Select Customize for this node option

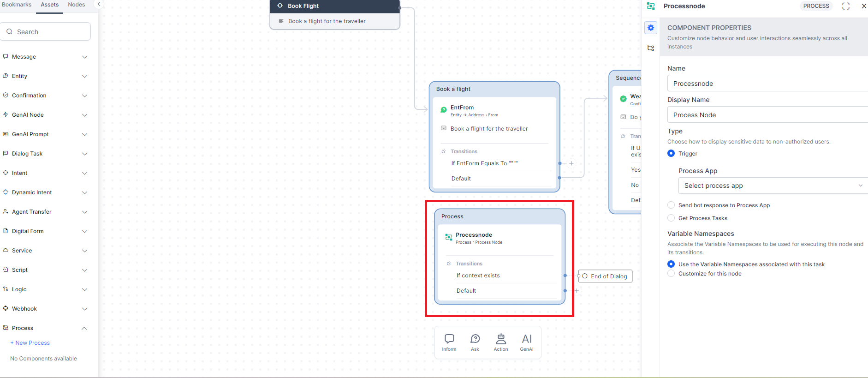(671, 274)
